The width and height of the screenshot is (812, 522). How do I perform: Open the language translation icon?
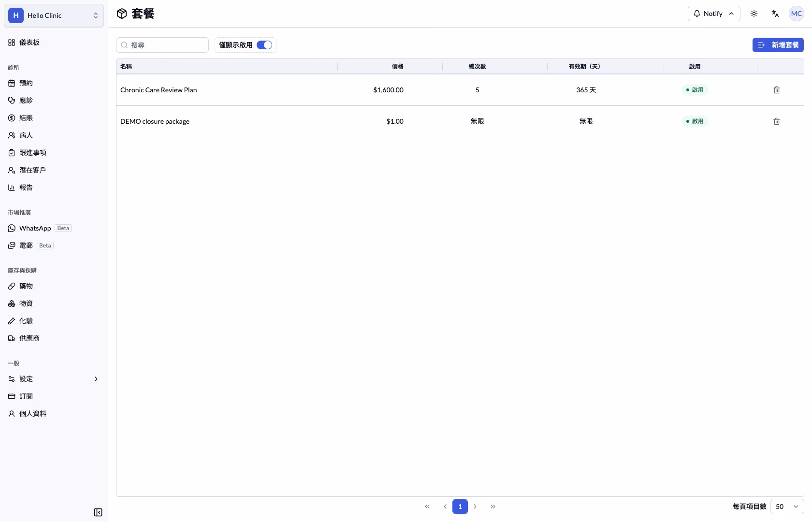click(x=775, y=14)
